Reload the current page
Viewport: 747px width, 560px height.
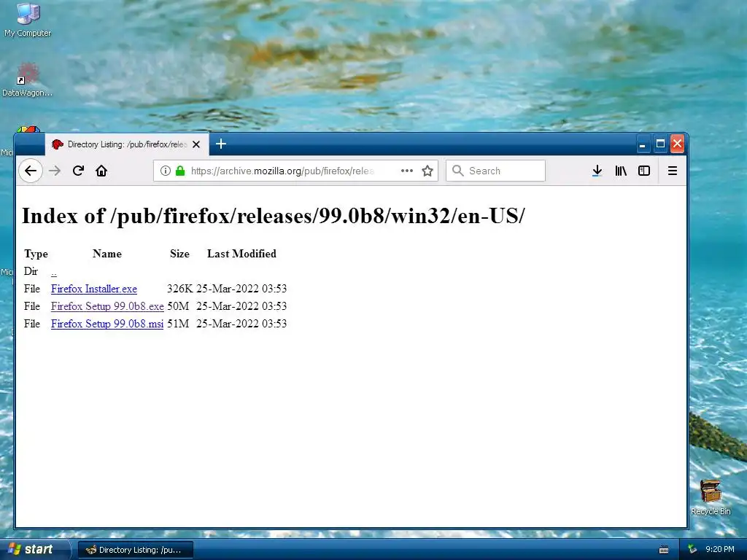(x=78, y=171)
